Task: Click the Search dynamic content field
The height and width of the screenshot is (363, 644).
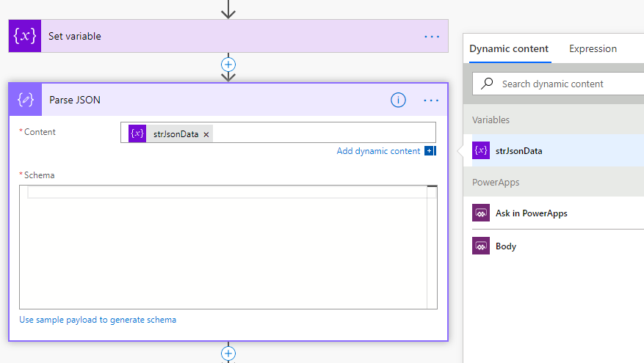Action: click(x=559, y=84)
